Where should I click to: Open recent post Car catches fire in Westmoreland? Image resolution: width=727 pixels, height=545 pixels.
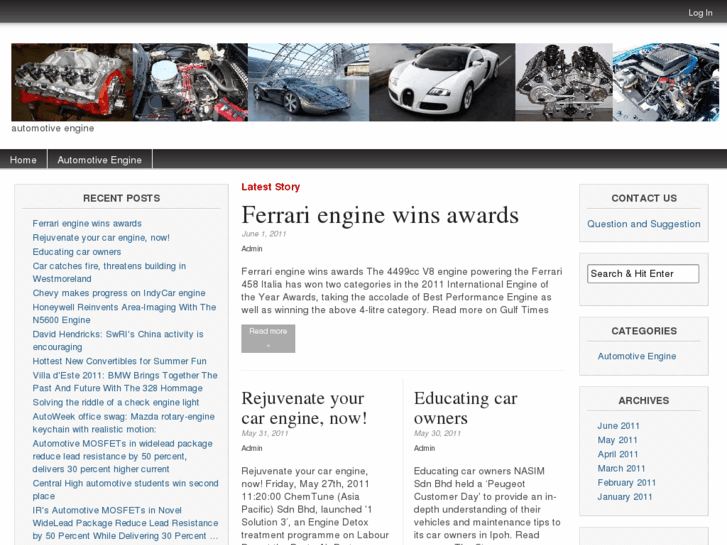(109, 272)
